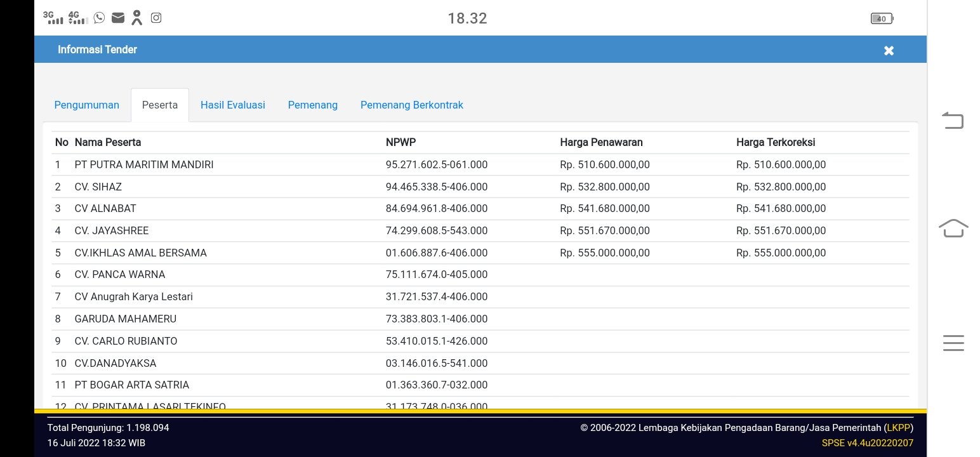Tap the WhatsApp notification icon
This screenshot has height=457, width=980.
click(x=99, y=18)
